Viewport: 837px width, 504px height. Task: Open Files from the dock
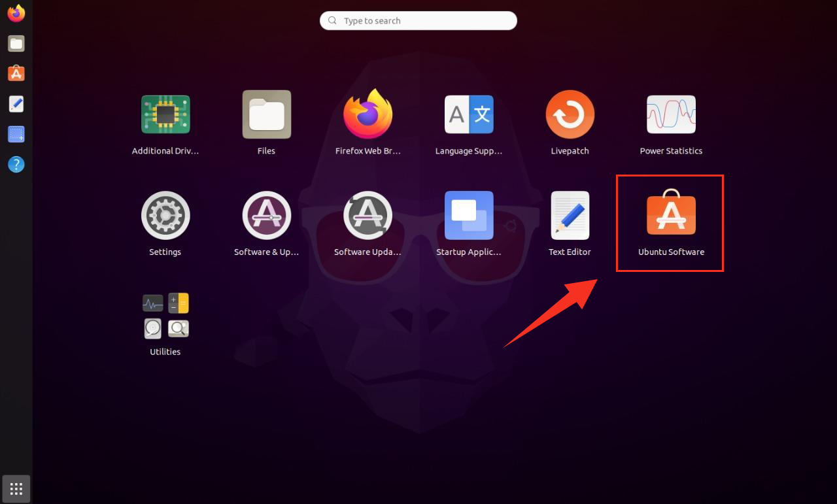pos(16,44)
